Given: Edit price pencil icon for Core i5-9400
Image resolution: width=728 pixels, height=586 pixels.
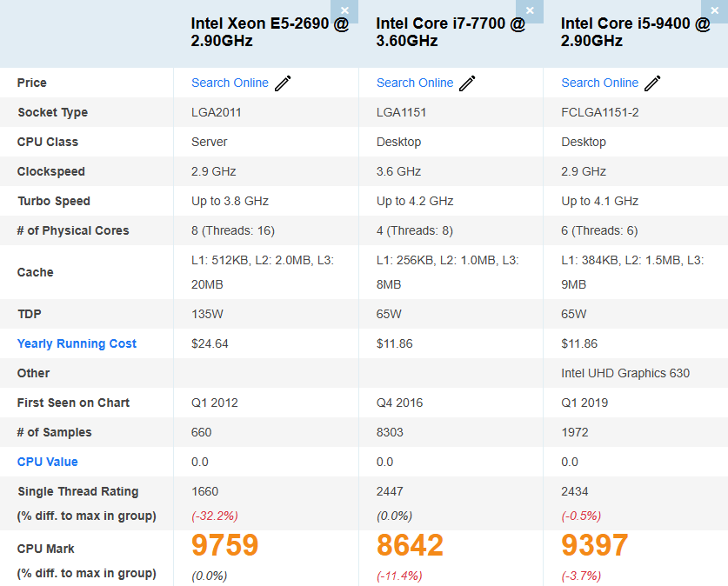Looking at the screenshot, I should pos(652,83).
